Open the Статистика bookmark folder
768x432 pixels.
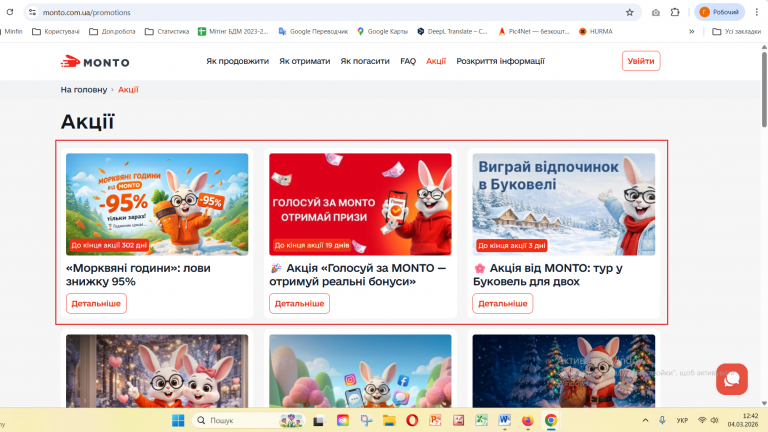point(167,31)
